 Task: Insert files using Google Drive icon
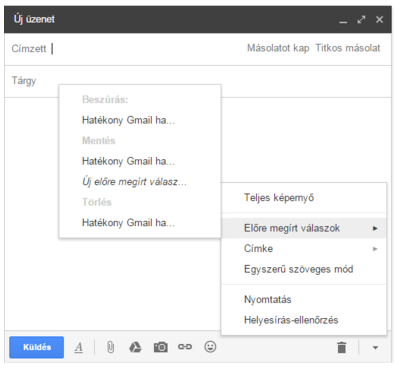coord(135,347)
